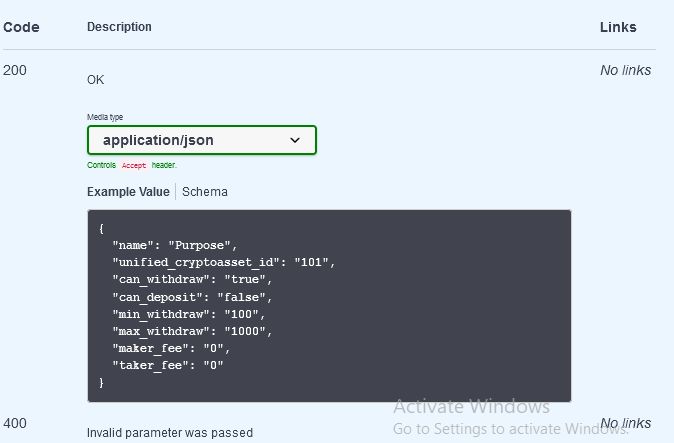
Task: Click the Code column header
Action: [x=21, y=27]
